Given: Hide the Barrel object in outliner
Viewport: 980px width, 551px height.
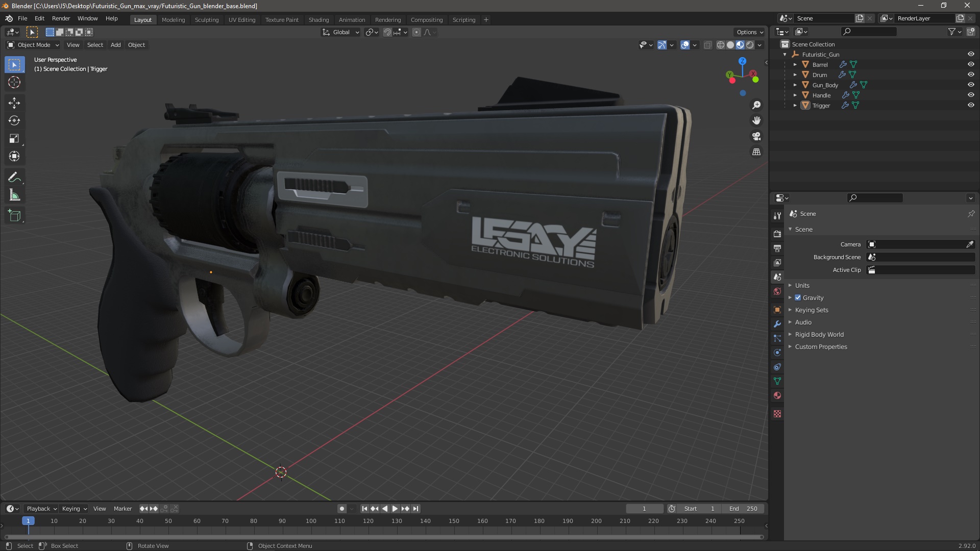Looking at the screenshot, I should pos(971,64).
